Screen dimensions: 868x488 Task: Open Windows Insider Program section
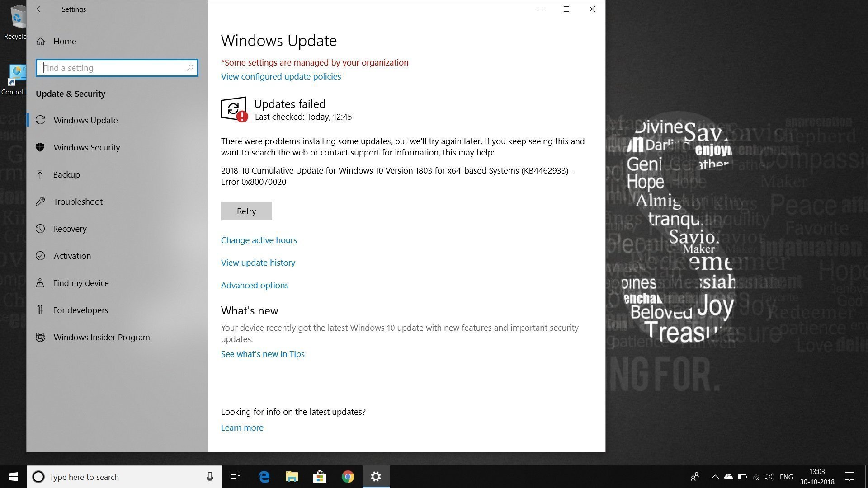(117, 337)
